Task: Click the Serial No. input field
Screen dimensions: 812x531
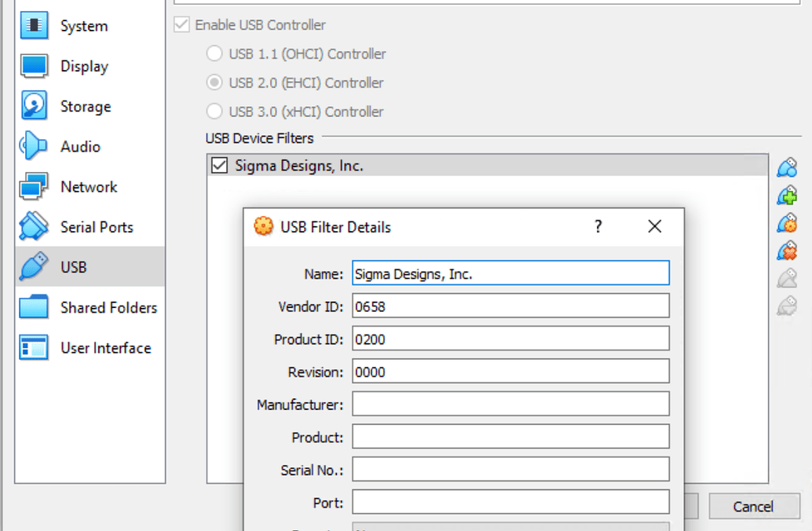Action: [510, 470]
